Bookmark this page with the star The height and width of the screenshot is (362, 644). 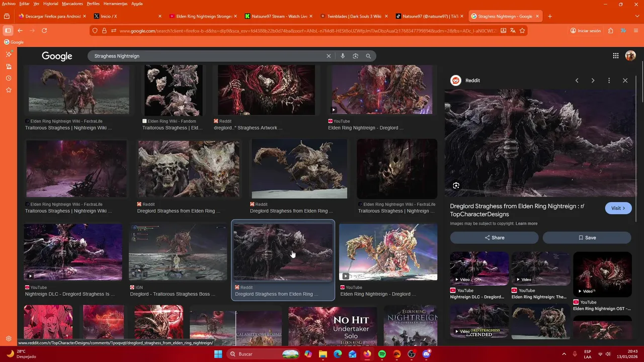click(522, 31)
